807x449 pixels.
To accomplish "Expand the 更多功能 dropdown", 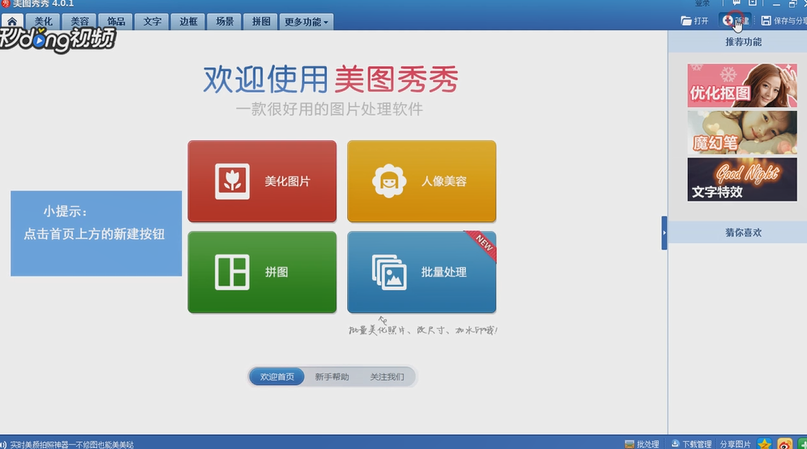I will [x=306, y=22].
